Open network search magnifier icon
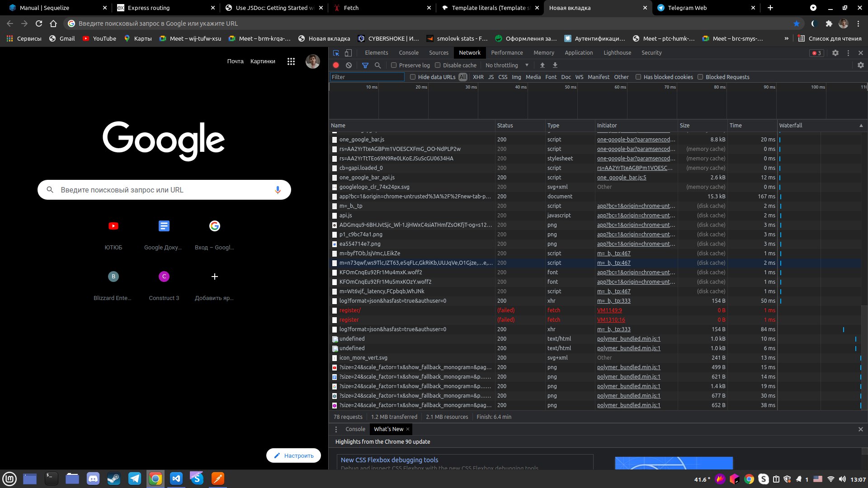Image resolution: width=868 pixels, height=488 pixels. (x=378, y=65)
